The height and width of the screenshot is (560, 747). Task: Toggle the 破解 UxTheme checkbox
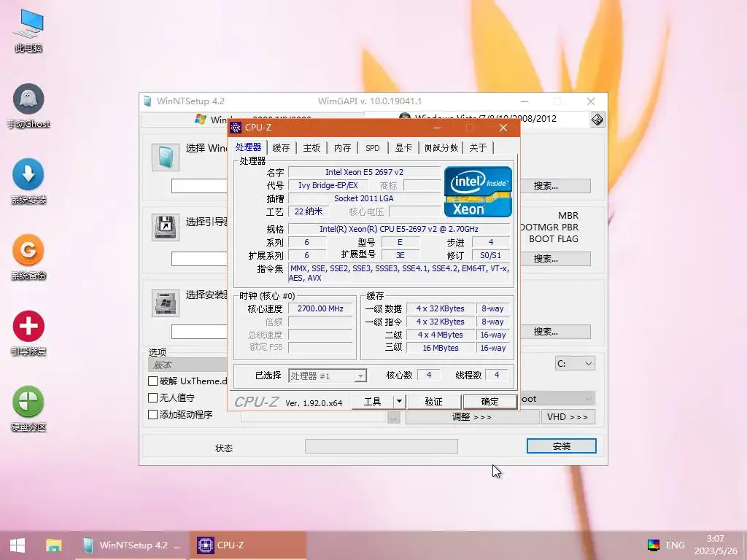point(153,381)
